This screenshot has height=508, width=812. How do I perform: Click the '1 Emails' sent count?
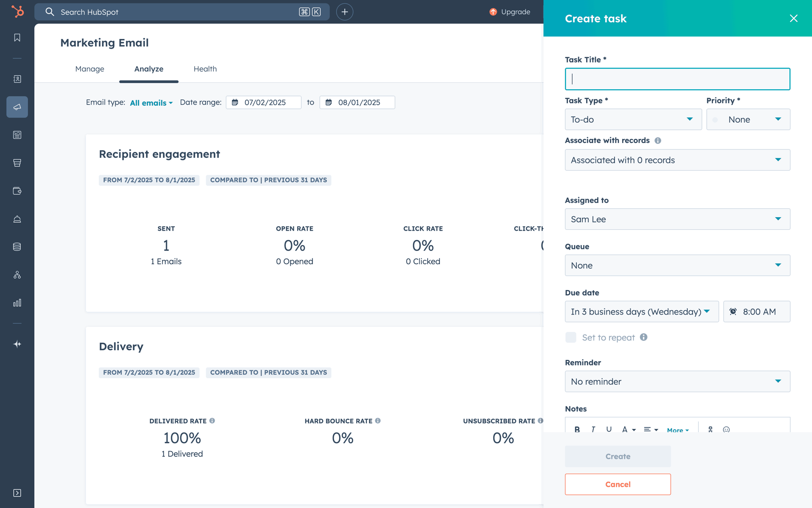(x=166, y=262)
